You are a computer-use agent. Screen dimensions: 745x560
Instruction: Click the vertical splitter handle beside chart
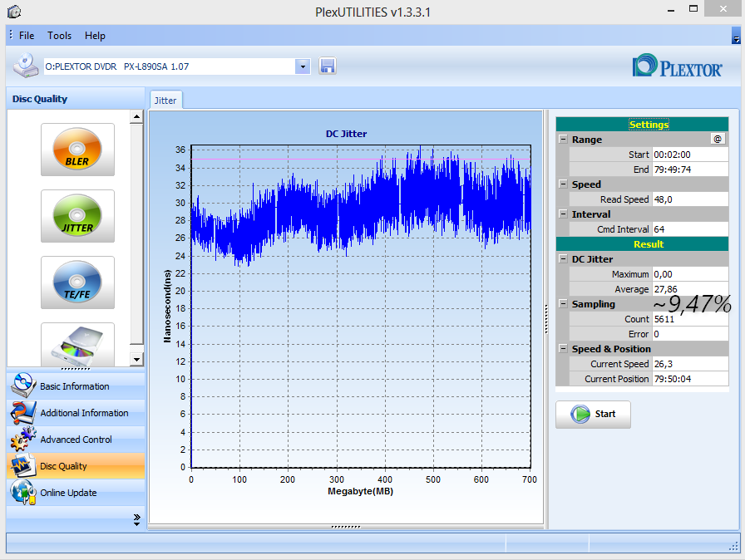(546, 319)
